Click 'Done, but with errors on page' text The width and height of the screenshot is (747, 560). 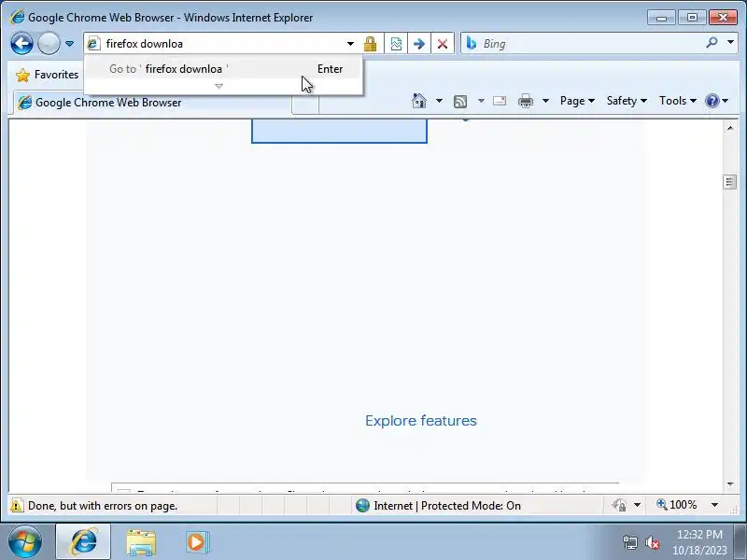coord(103,506)
